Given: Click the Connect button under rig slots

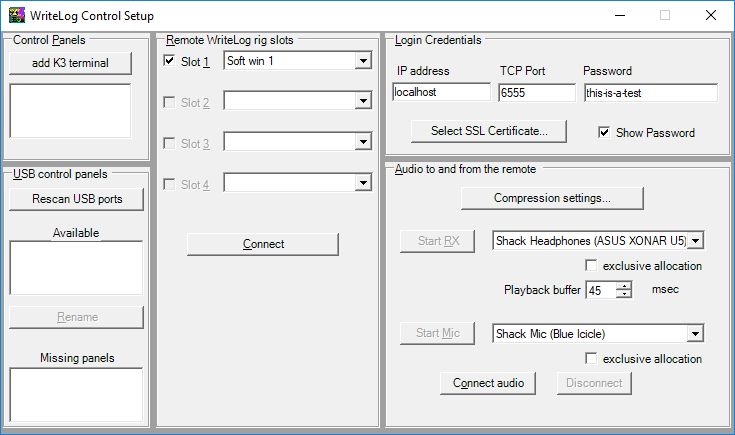Looking at the screenshot, I should tap(263, 244).
